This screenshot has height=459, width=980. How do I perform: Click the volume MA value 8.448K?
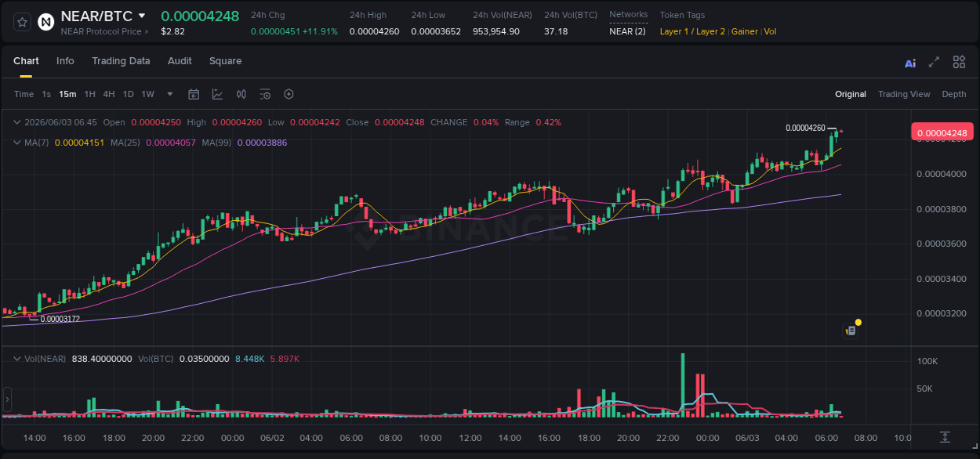[x=249, y=359]
